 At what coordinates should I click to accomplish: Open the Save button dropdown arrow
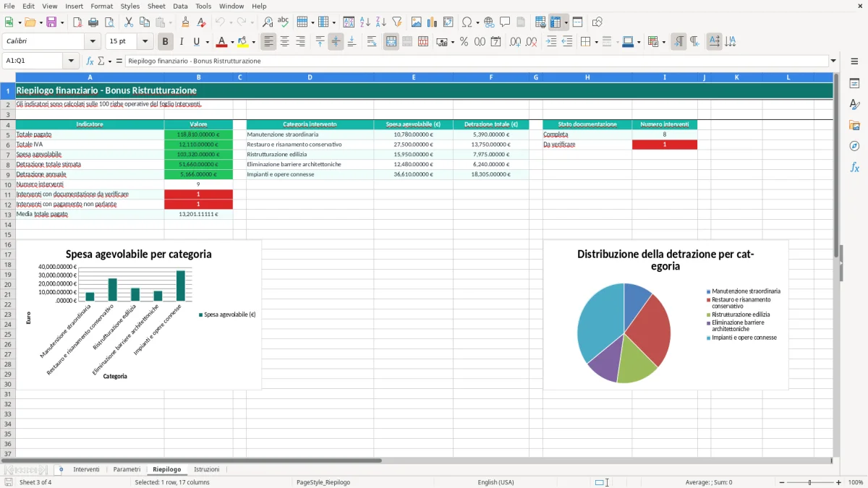(62, 23)
